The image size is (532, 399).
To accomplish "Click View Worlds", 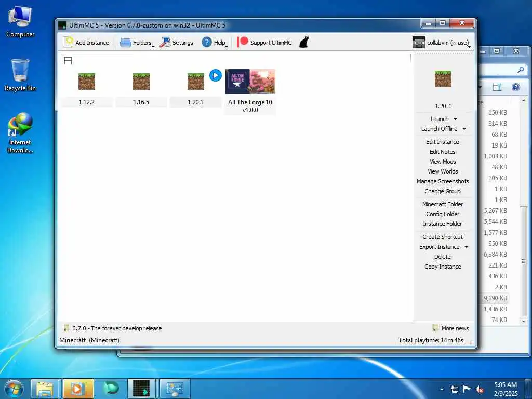I will point(443,171).
